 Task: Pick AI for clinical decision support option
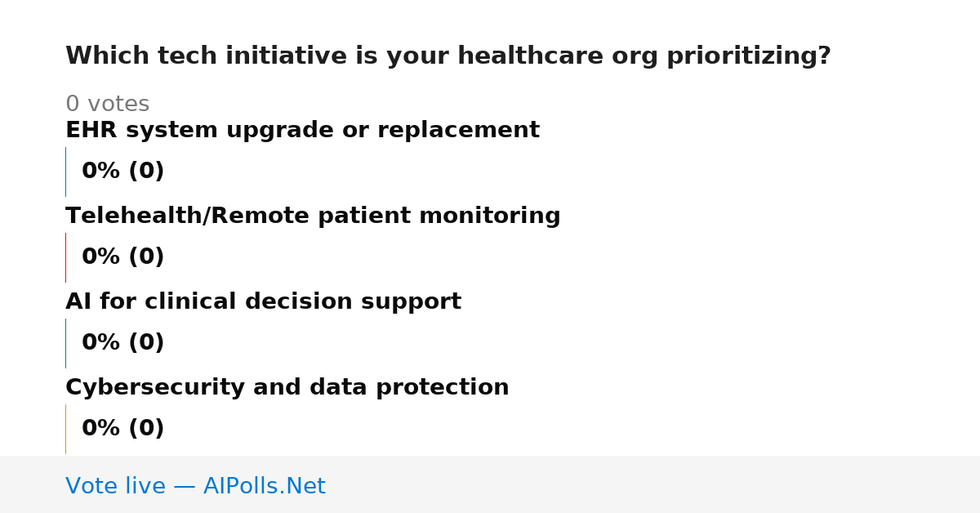pos(263,302)
